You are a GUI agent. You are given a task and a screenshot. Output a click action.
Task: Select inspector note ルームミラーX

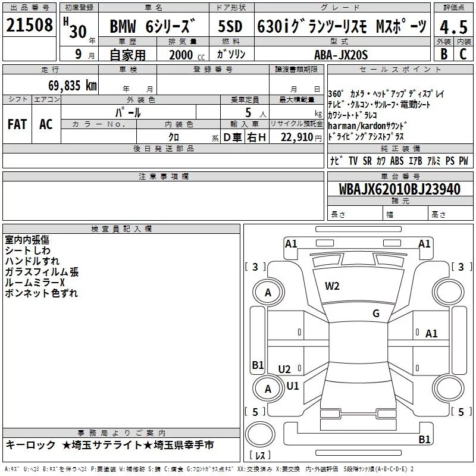(x=35, y=282)
